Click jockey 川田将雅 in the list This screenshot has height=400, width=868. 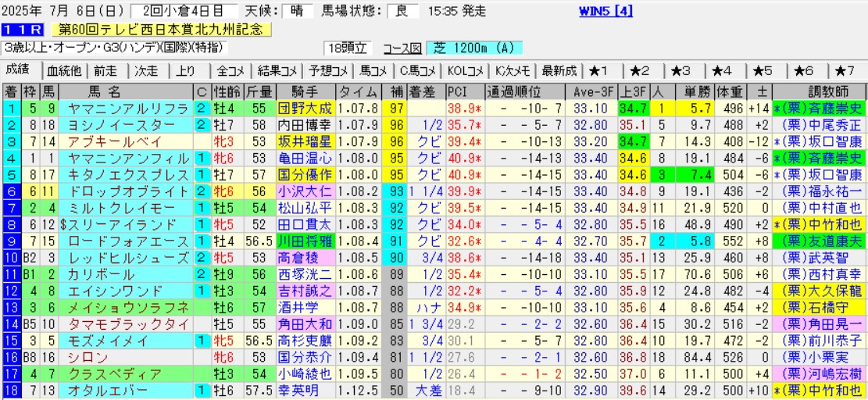[304, 241]
